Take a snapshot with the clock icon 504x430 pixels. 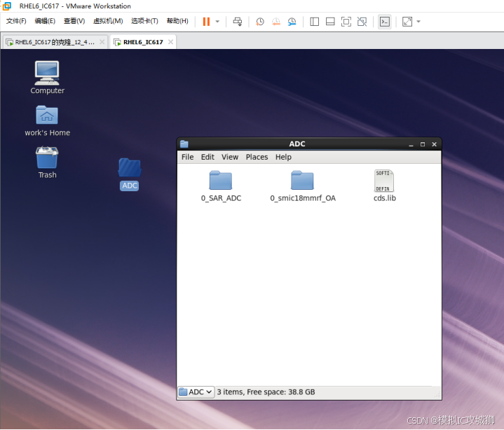point(260,22)
